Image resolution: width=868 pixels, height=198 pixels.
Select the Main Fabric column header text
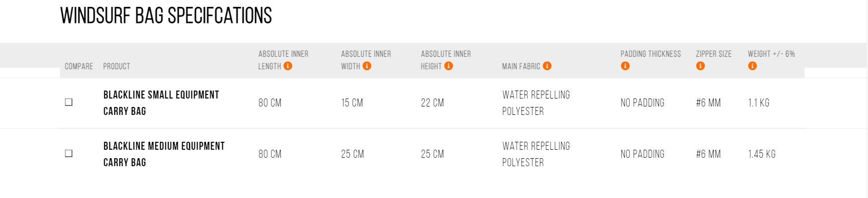coord(521,66)
